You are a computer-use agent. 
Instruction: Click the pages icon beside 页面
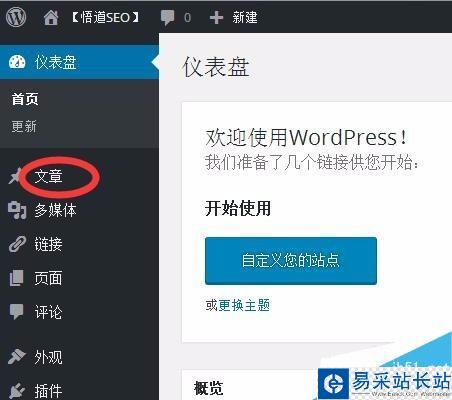(17, 278)
